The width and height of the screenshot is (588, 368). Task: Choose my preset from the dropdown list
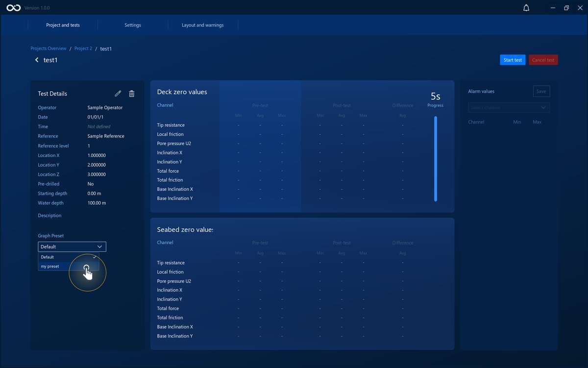click(x=69, y=266)
